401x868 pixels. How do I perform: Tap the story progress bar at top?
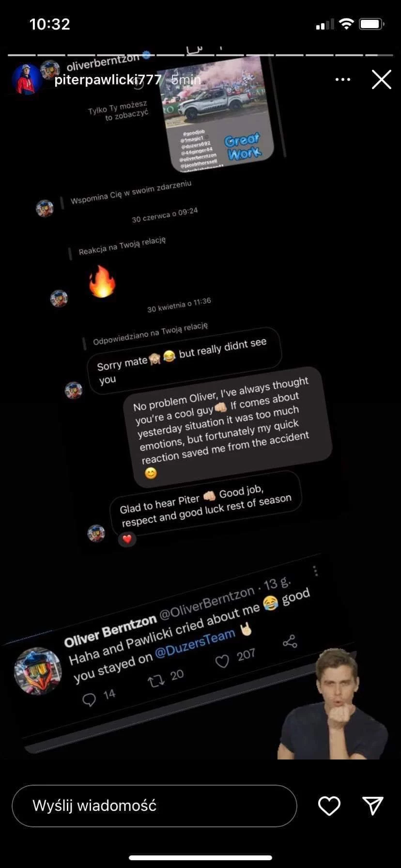[200, 55]
